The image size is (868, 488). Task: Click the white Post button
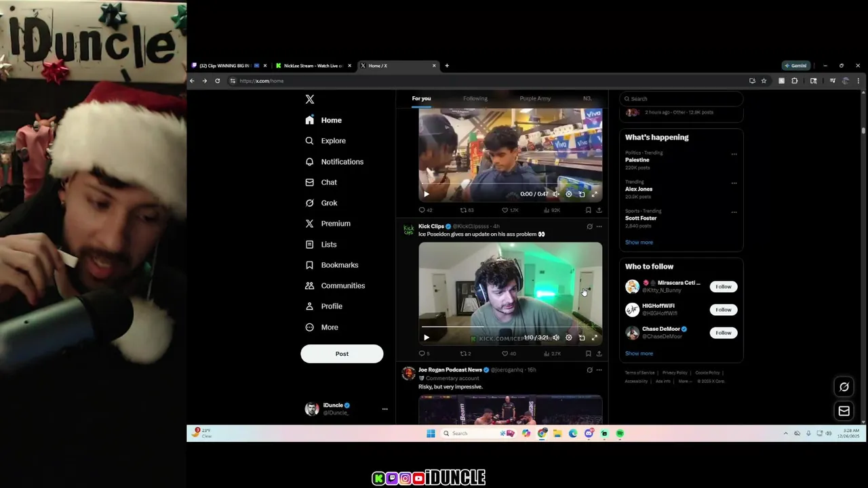coord(342,354)
